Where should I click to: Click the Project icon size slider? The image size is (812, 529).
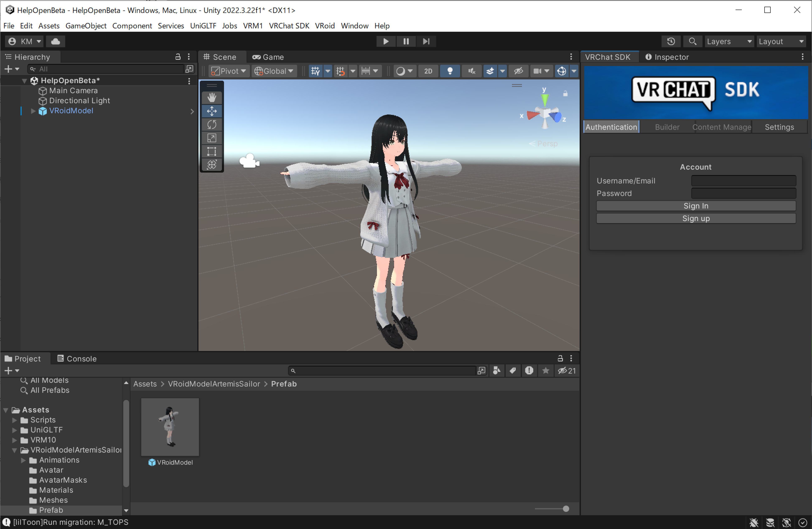[x=552, y=509]
